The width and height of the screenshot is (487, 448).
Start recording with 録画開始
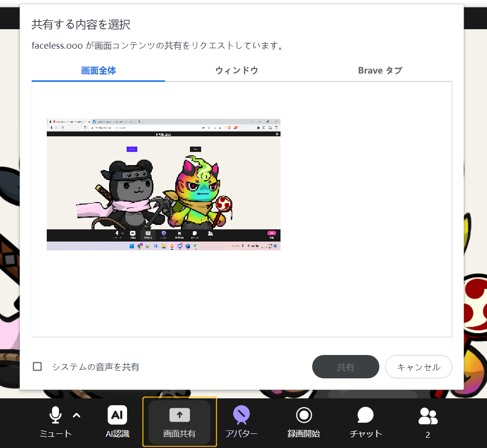[x=303, y=421]
